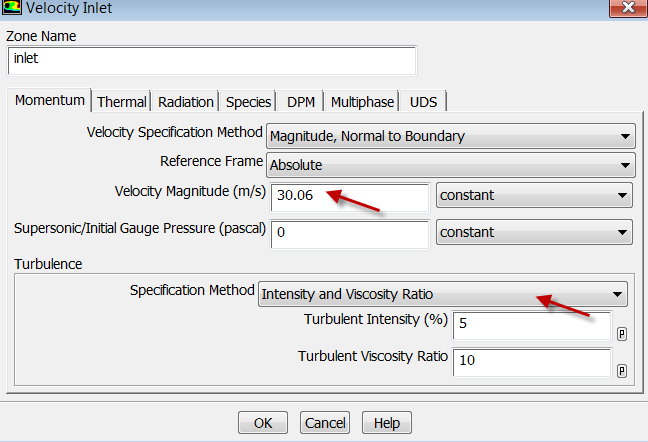Switch to the Thermal tab
648x442 pixels.
(x=122, y=102)
